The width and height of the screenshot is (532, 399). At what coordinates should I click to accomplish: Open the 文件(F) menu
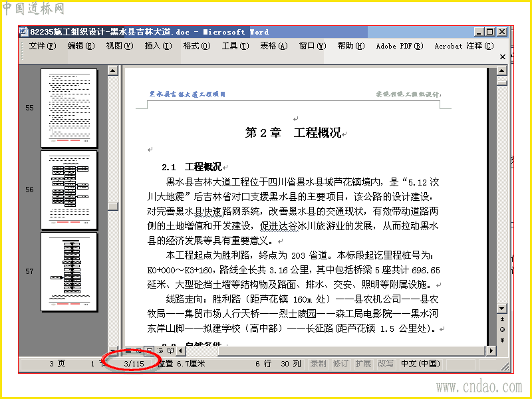43,46
